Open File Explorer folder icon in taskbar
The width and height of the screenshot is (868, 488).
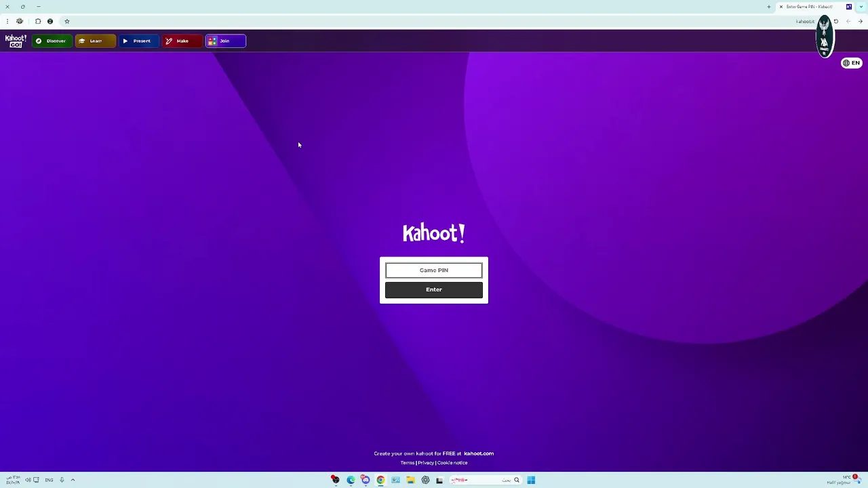click(x=410, y=480)
